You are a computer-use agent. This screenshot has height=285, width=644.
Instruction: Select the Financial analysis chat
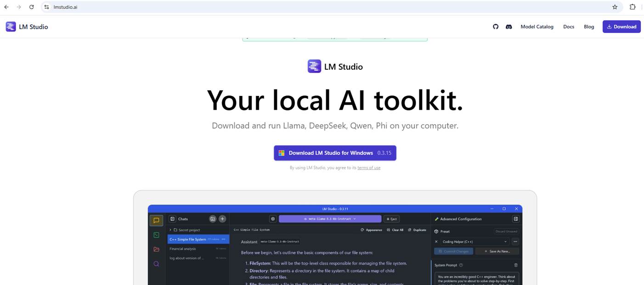[198, 249]
